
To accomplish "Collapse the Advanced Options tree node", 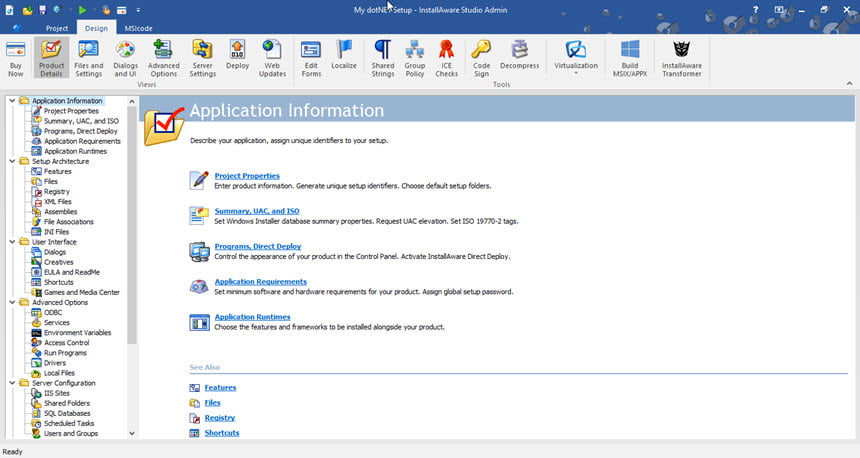I will [x=12, y=302].
